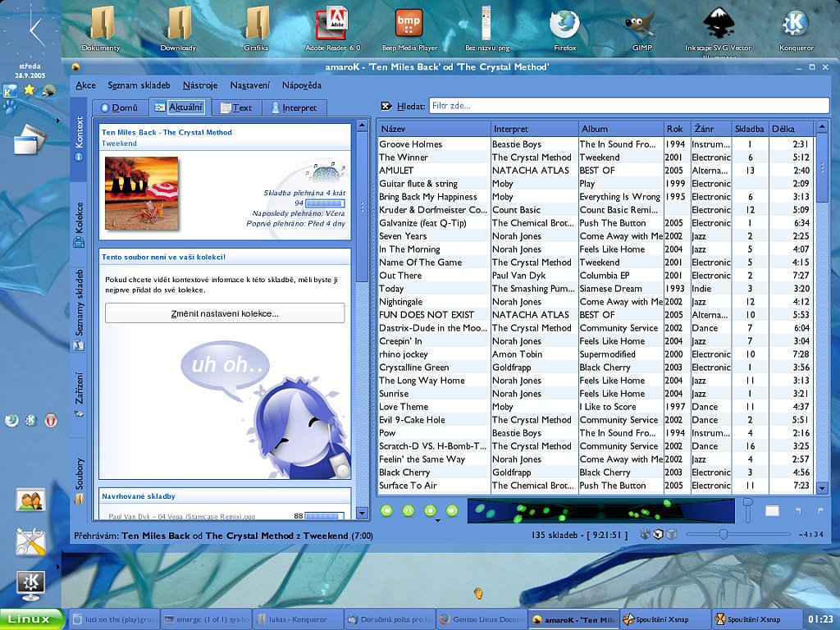Switch to the Aktuální tab
This screenshot has width=840, height=630.
point(180,107)
